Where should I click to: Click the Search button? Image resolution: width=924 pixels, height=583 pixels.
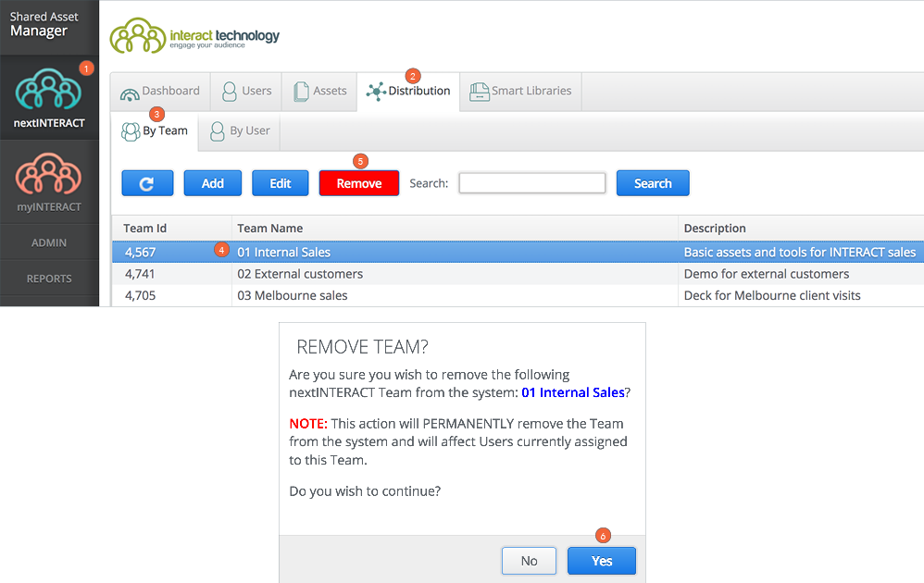point(653,183)
